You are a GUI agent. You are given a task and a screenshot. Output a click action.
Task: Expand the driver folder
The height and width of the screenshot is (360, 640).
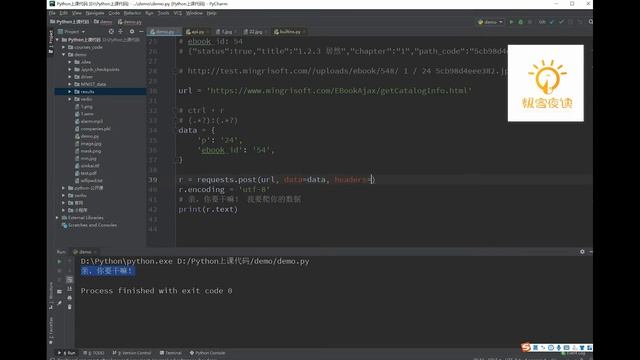pos(70,77)
